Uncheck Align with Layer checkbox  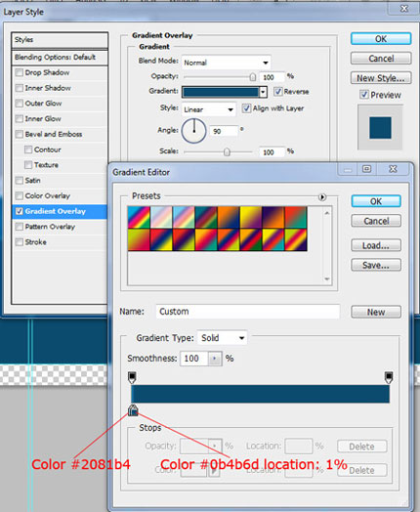tap(246, 108)
